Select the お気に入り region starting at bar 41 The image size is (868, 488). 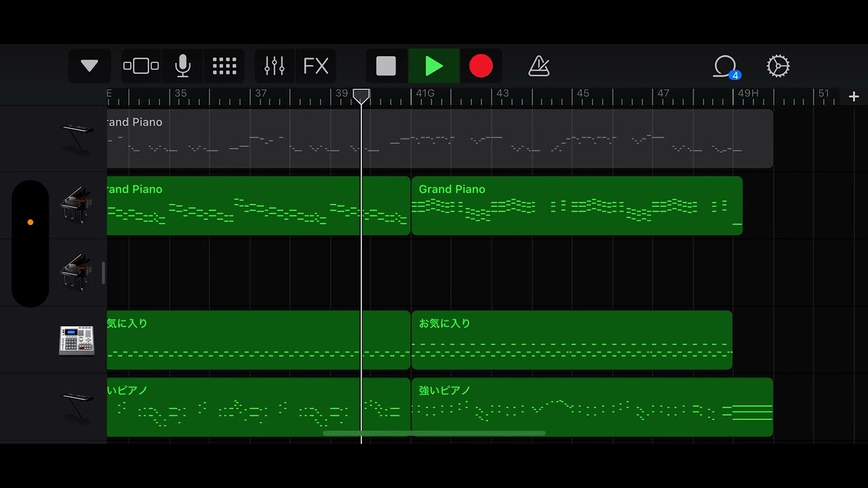coord(572,340)
